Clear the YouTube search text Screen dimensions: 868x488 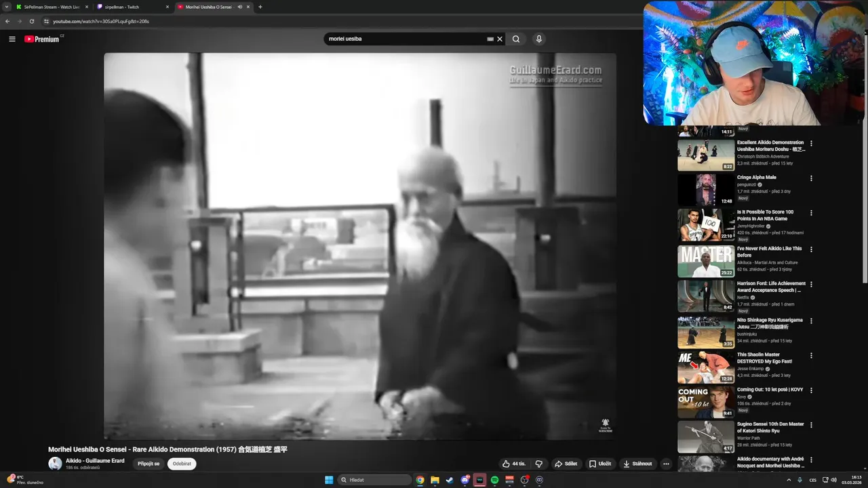[500, 39]
